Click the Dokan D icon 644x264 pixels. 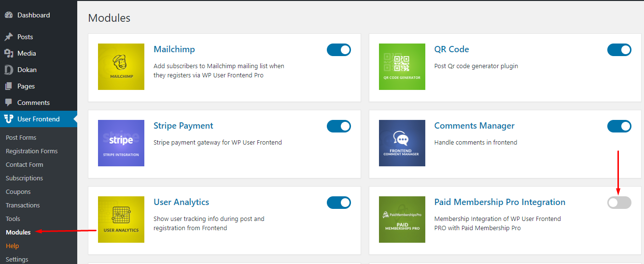[9, 70]
